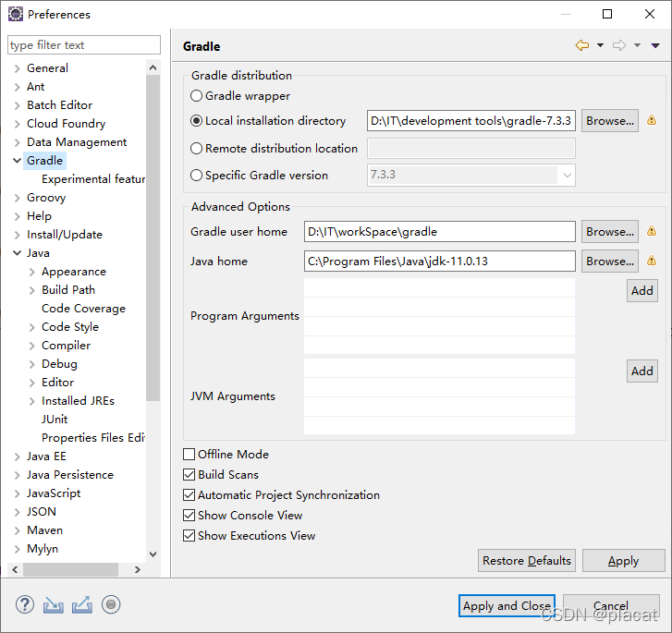
Task: Click Apply and Close
Action: point(507,606)
